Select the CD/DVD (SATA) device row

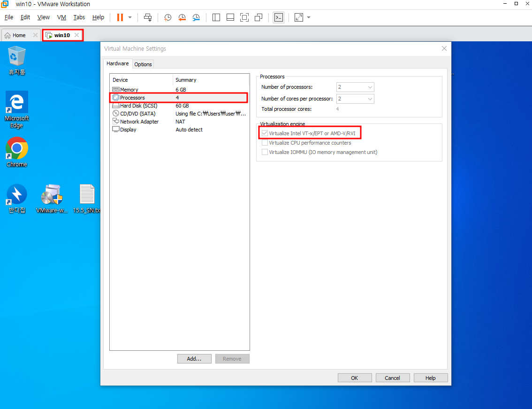tap(179, 114)
